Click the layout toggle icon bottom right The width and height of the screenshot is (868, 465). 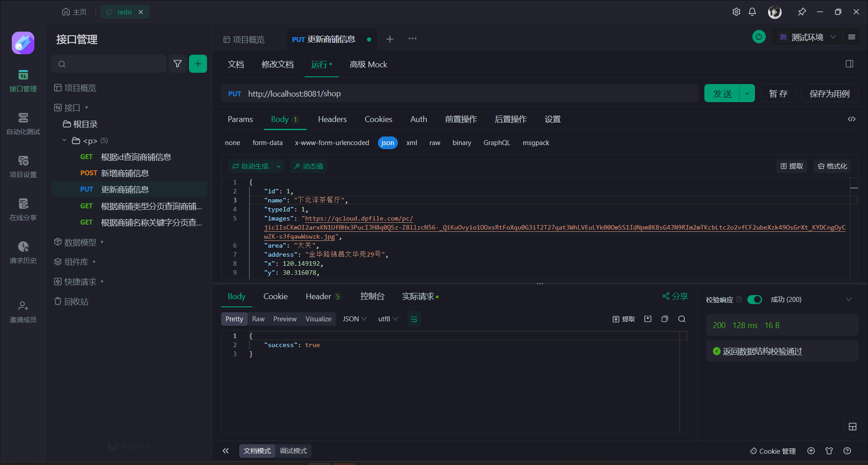[x=853, y=427]
